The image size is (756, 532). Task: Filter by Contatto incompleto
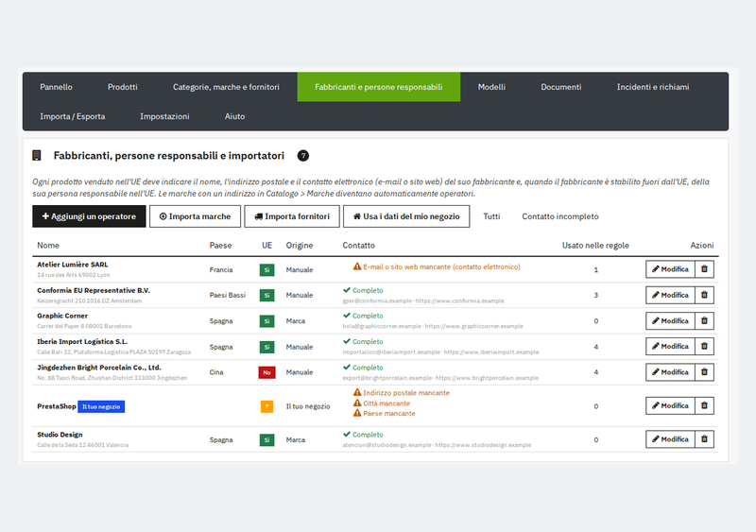(559, 216)
